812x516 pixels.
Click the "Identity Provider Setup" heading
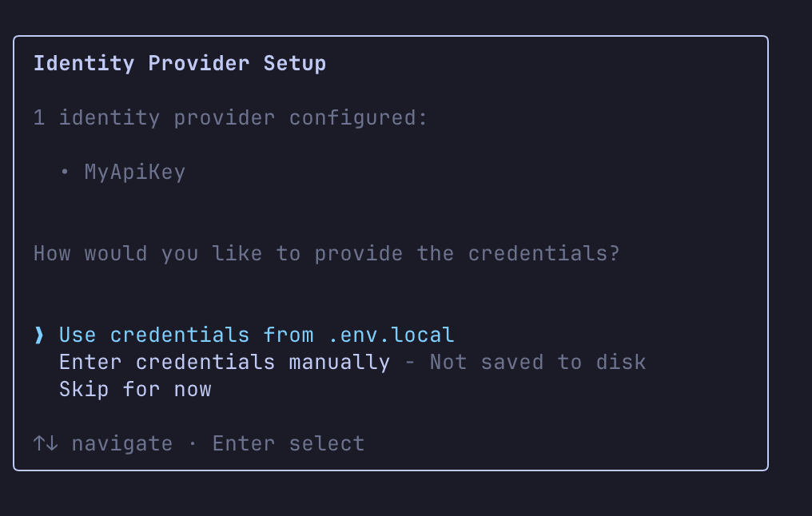pos(180,63)
